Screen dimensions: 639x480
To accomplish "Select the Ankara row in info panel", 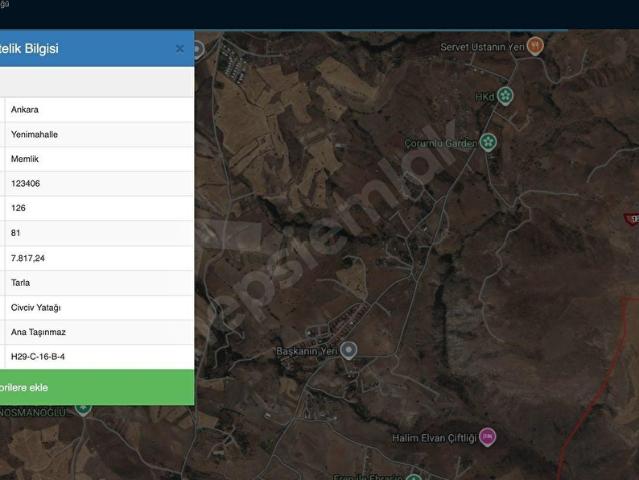I will 99,110.
